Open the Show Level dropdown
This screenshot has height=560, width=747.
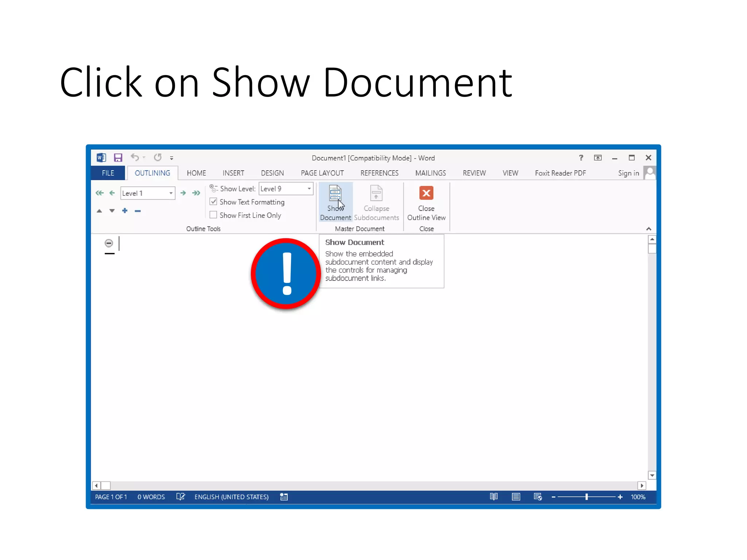[309, 188]
